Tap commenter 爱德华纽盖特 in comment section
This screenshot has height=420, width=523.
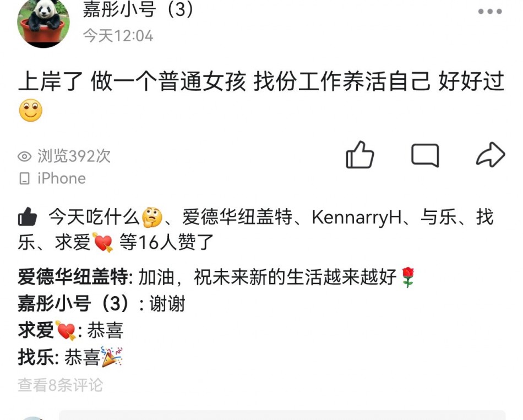coord(73,276)
